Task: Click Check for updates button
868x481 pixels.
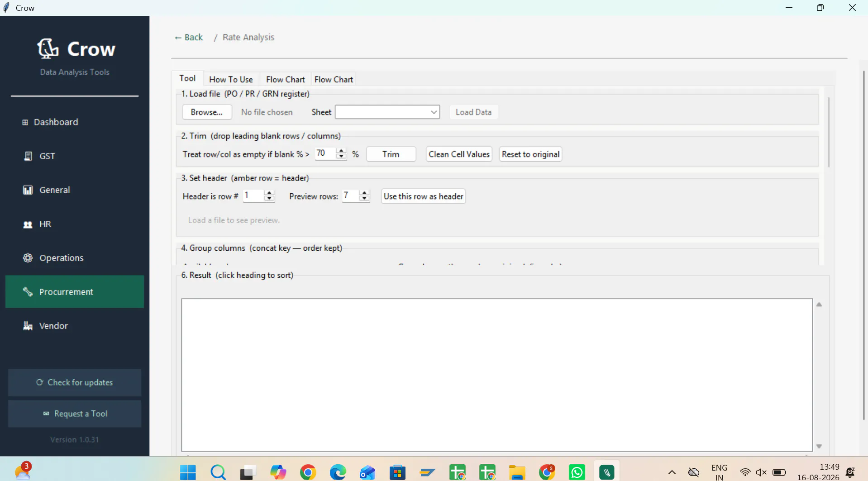Action: point(75,382)
